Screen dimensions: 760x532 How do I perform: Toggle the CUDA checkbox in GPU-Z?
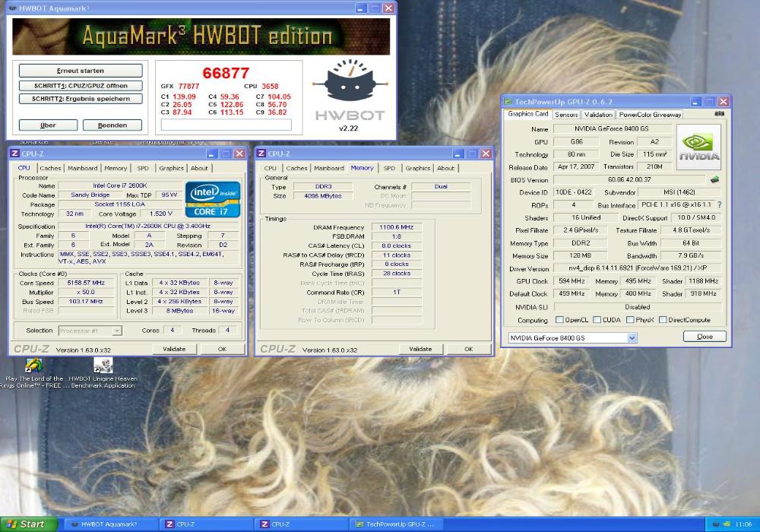coord(597,320)
